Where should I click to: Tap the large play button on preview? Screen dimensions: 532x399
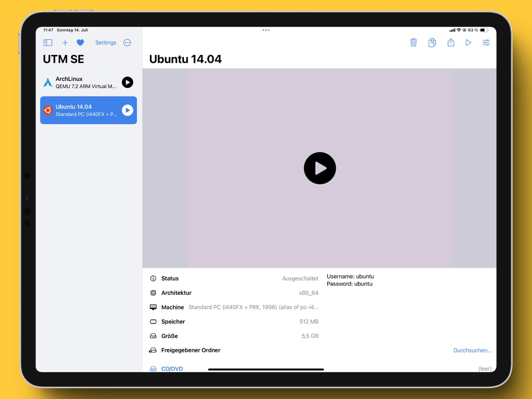(x=320, y=168)
